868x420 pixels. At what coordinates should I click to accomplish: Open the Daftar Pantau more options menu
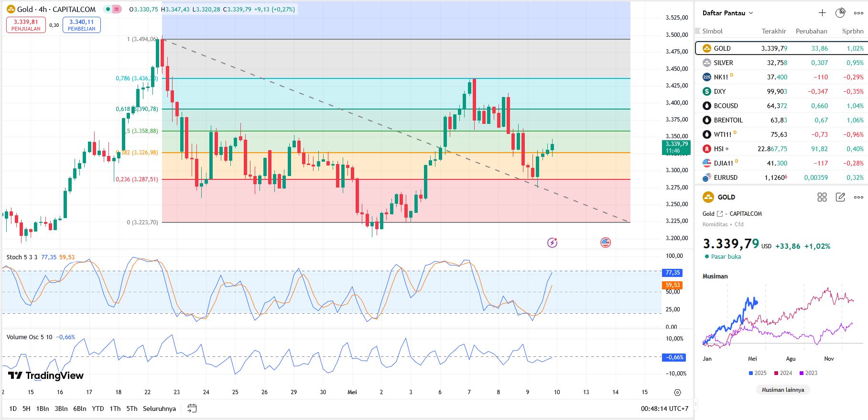[x=858, y=13]
